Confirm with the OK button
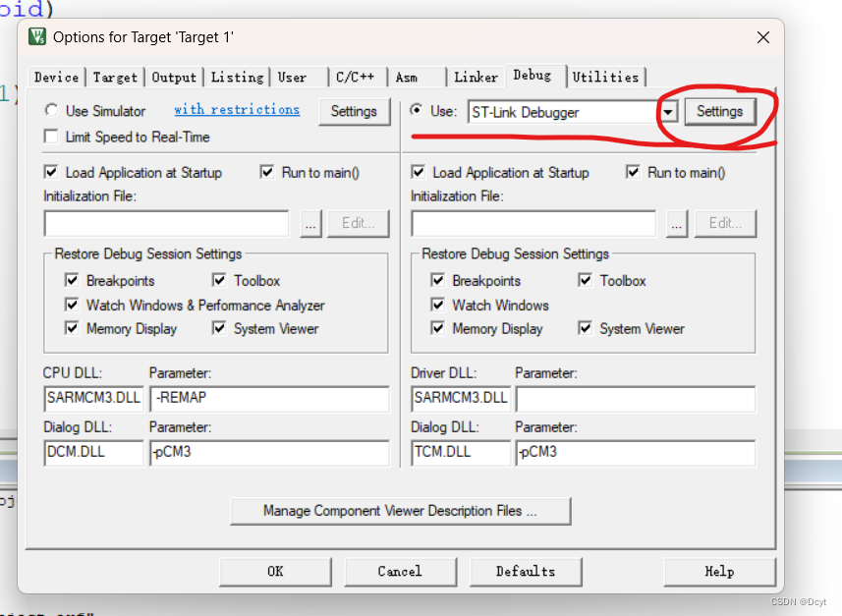 point(275,572)
